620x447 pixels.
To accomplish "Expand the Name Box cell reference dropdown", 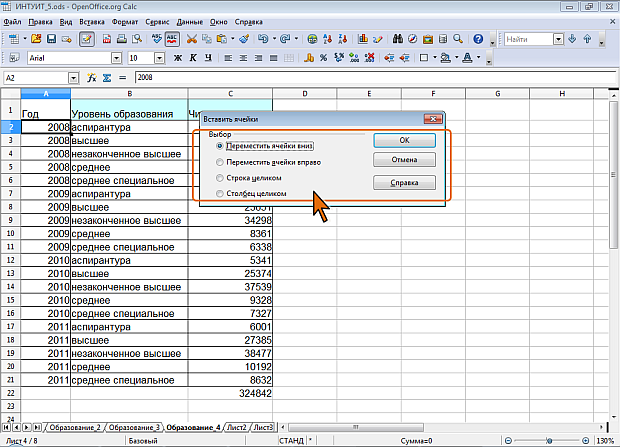I will [x=73, y=77].
